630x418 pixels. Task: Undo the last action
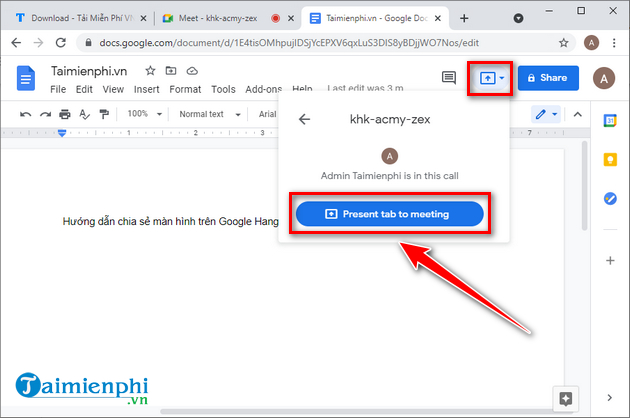[x=25, y=115]
